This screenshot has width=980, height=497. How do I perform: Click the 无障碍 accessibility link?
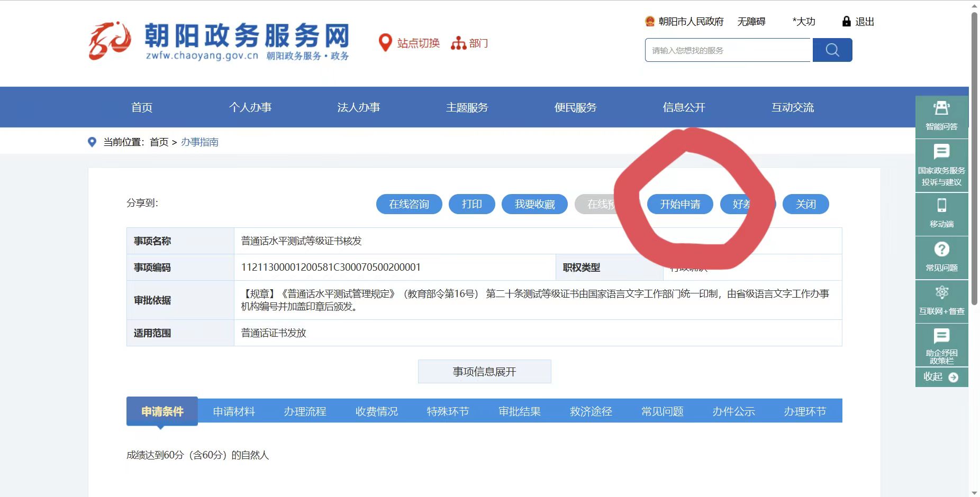751,22
